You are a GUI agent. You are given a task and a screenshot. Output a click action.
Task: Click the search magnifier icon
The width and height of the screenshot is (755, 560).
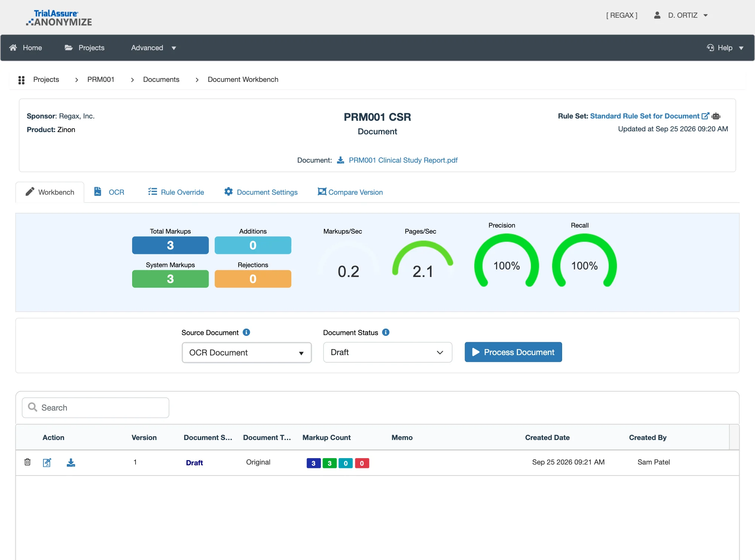click(x=33, y=407)
